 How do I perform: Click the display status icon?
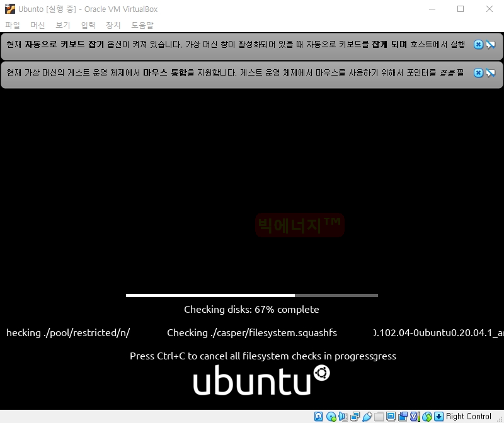[x=391, y=417]
